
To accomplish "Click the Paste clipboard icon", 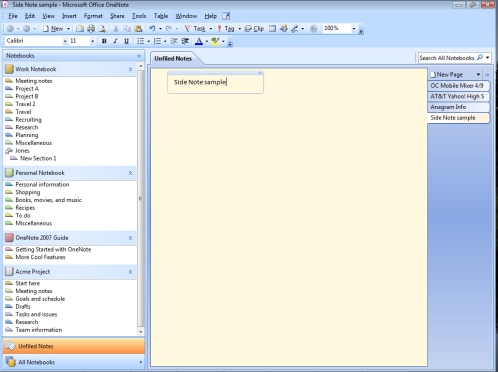I will point(138,29).
